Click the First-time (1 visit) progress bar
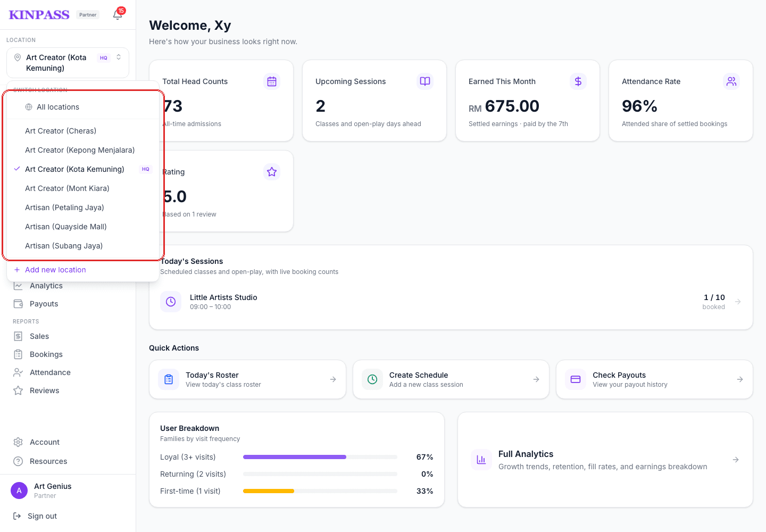The width and height of the screenshot is (766, 532). pos(320,491)
